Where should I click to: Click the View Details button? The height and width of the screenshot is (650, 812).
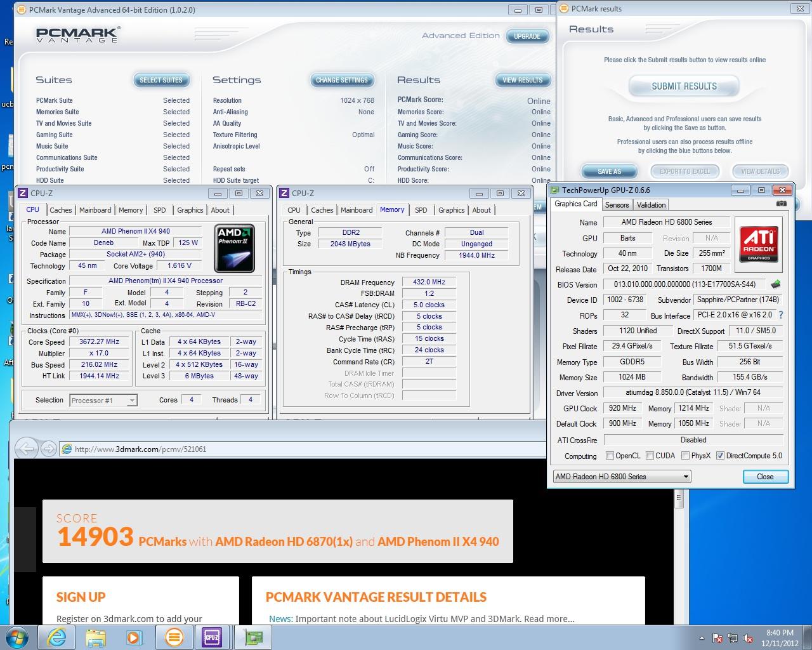[760, 171]
